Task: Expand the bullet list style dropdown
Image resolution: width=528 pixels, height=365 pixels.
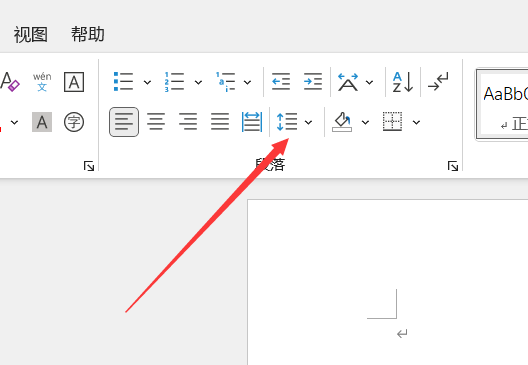Action: point(147,82)
